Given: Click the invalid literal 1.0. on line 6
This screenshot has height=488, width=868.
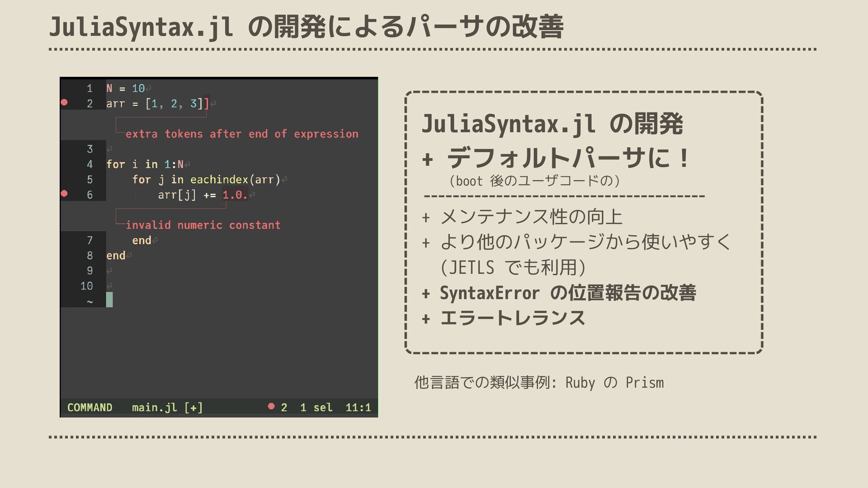Looking at the screenshot, I should click(235, 195).
